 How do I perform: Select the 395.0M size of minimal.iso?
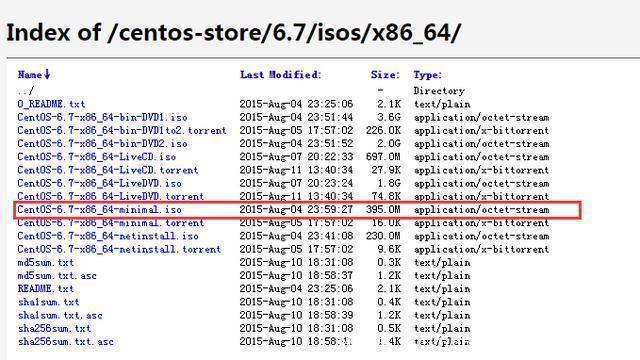pyautogui.click(x=383, y=210)
